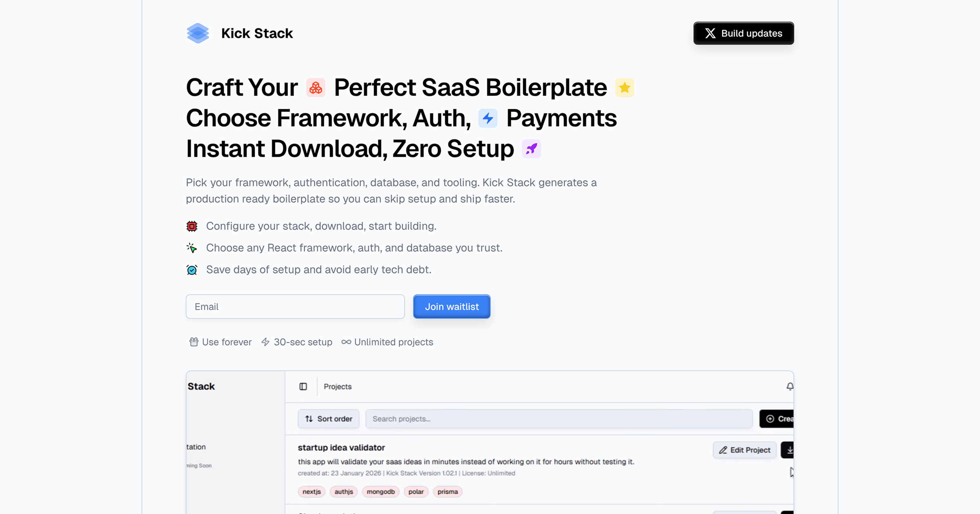The width and height of the screenshot is (980, 514).
Task: Open notifications via the bell icon
Action: click(790, 386)
